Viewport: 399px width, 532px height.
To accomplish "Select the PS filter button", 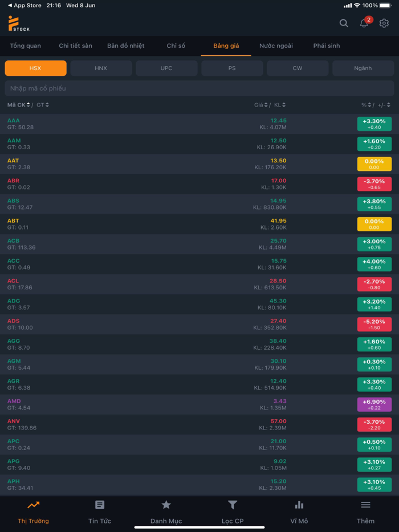I will point(232,68).
